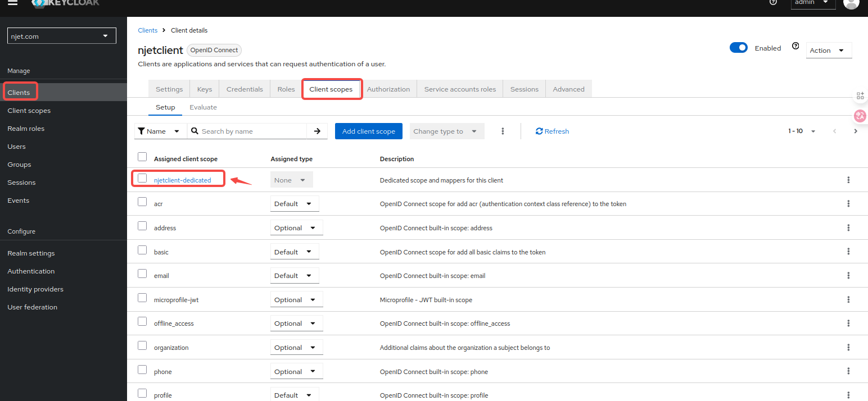Select all rows with header checkbox

(x=142, y=157)
